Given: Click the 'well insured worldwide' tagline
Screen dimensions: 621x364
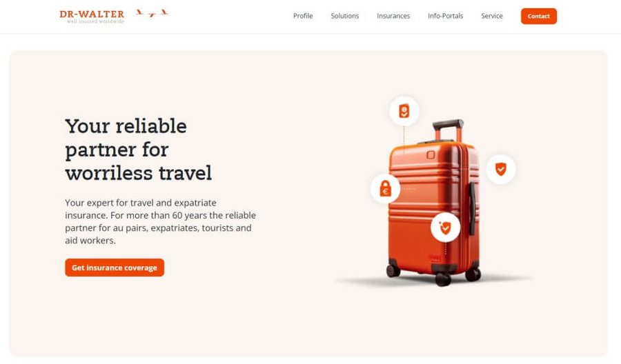Looking at the screenshot, I should coord(95,21).
